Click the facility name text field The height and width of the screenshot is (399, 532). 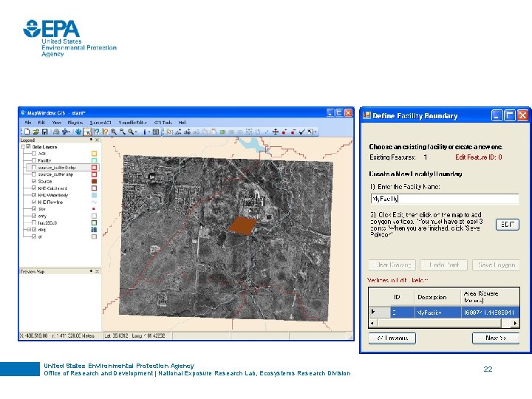[x=445, y=199]
